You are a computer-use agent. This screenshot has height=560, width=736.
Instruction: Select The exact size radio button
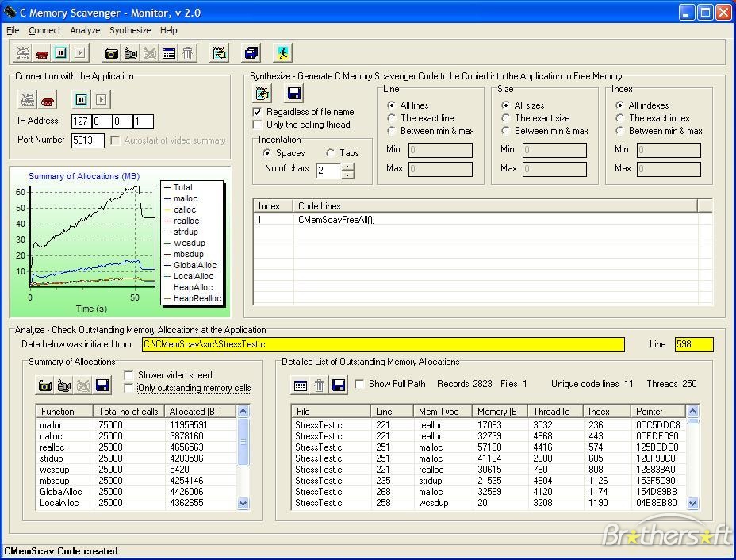505,118
